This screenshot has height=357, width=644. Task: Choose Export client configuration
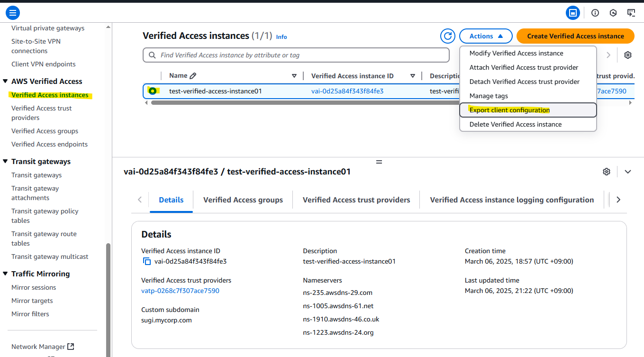point(528,110)
